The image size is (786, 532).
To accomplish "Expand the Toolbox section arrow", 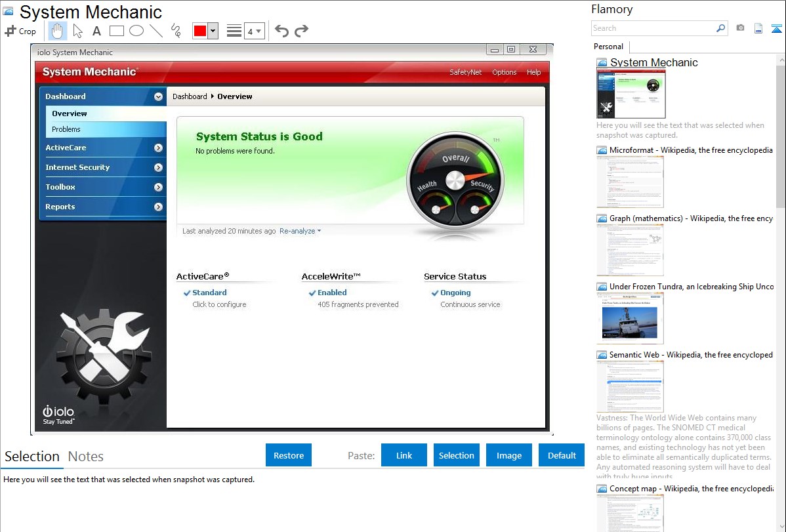I will 158,187.
